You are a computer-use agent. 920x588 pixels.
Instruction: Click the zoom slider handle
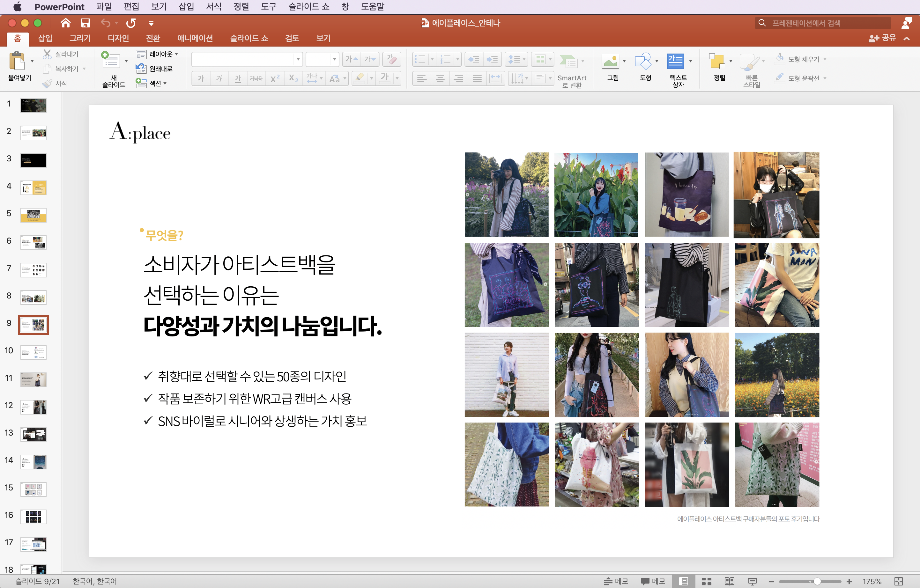(x=817, y=581)
